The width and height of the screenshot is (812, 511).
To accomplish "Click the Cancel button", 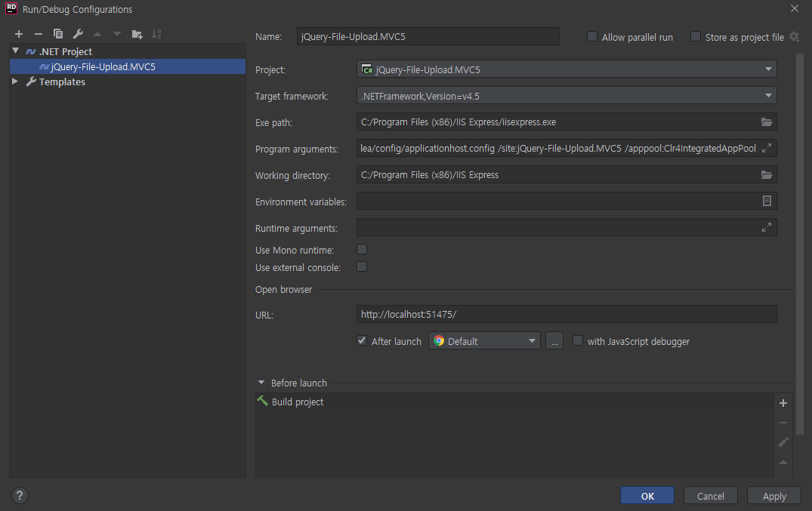I will 711,495.
